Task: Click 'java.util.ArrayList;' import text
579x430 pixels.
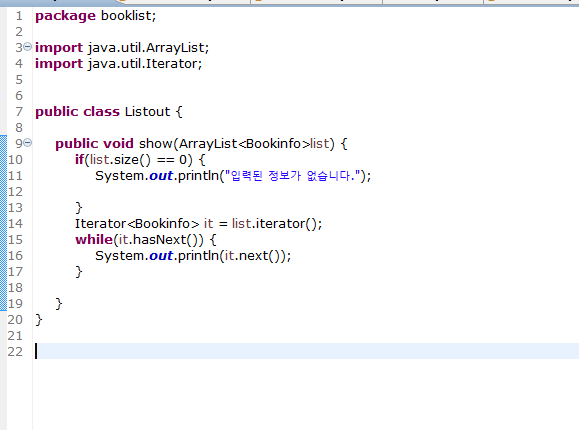Action: point(148,48)
